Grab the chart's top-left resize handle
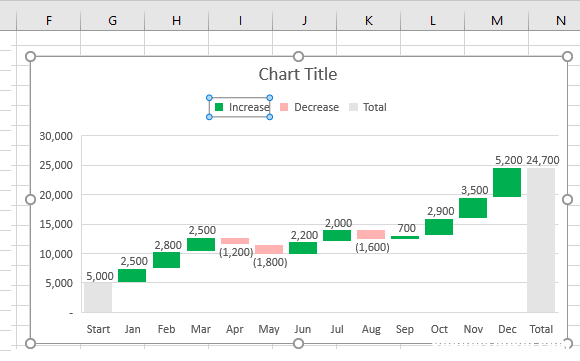The width and height of the screenshot is (580, 361). coord(30,57)
